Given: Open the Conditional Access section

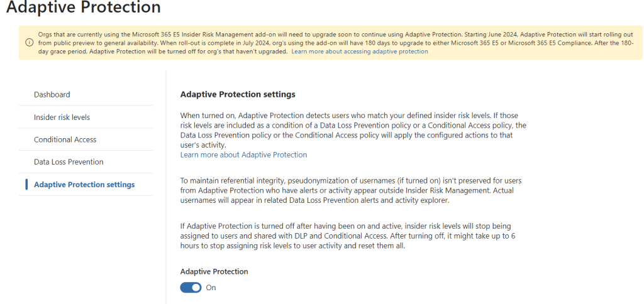Looking at the screenshot, I should click(65, 139).
